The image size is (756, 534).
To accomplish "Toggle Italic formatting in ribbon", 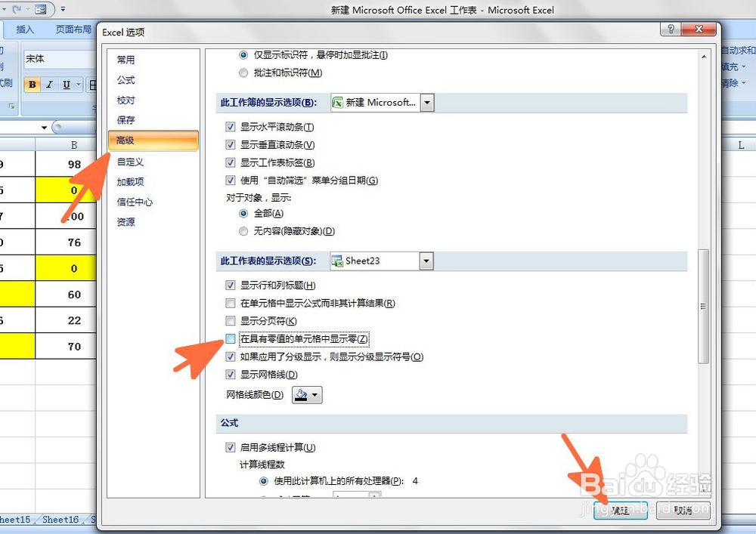I will coord(49,85).
